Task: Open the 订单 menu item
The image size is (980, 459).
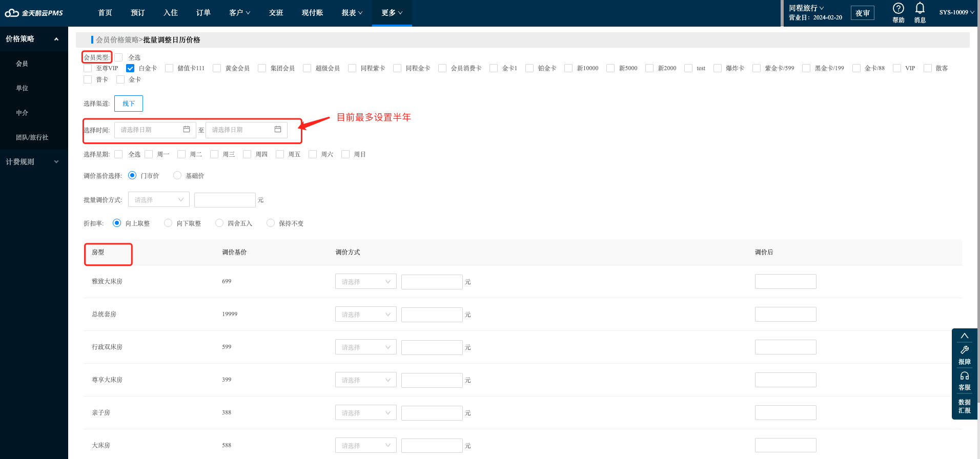Action: 203,13
